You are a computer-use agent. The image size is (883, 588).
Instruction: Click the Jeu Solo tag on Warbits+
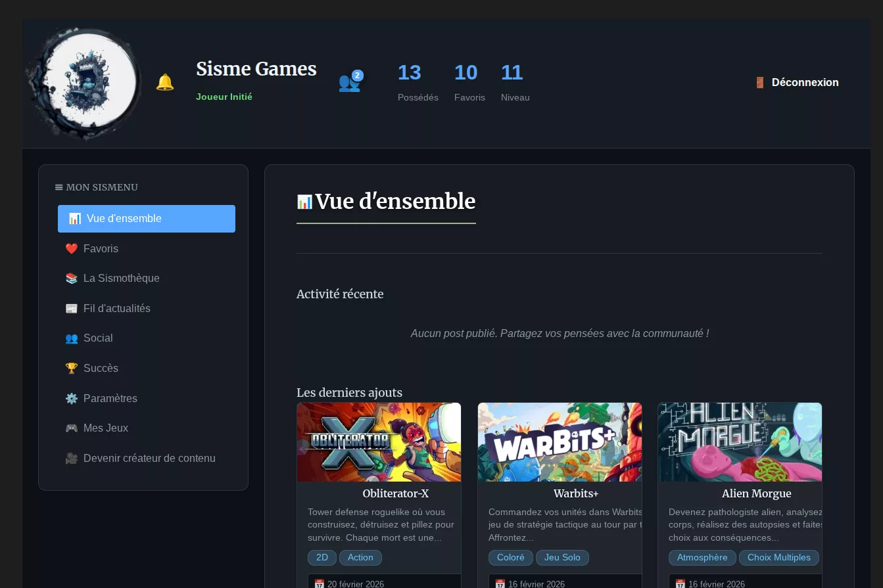pyautogui.click(x=562, y=557)
